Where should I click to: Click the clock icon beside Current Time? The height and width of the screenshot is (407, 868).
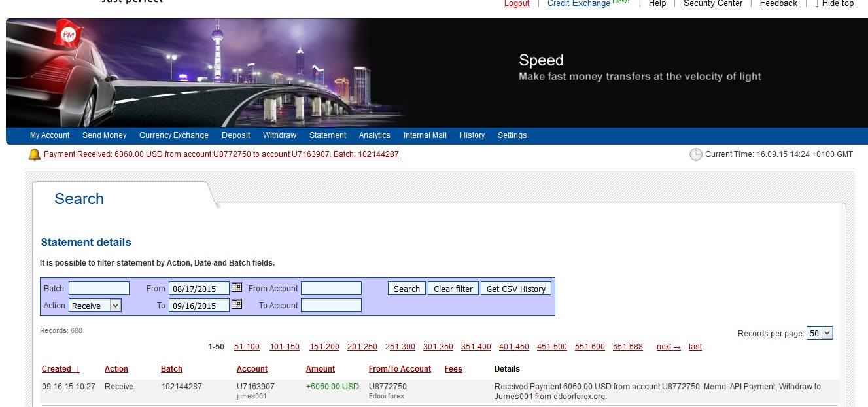tap(696, 154)
